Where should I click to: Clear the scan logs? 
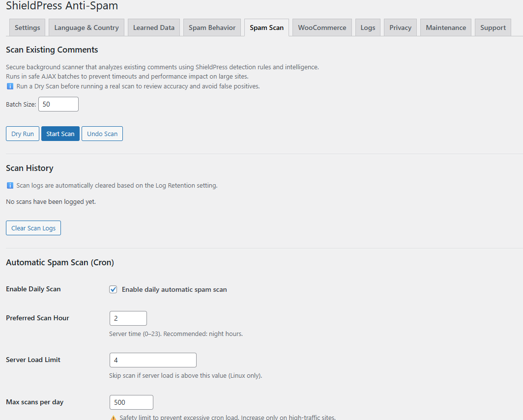click(x=33, y=228)
